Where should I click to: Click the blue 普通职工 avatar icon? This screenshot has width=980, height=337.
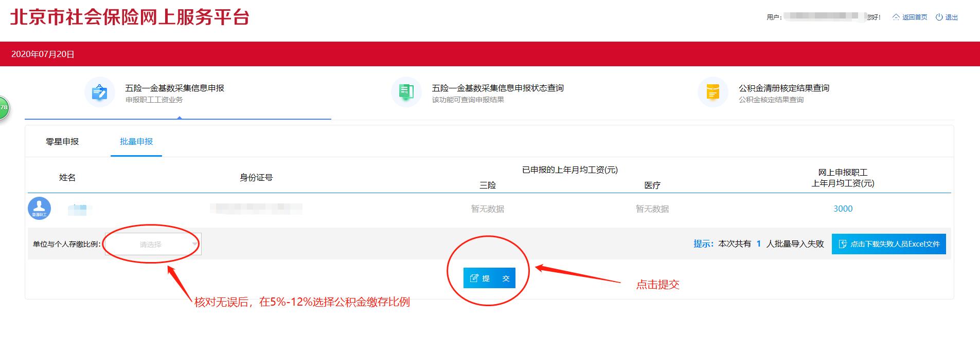click(39, 209)
